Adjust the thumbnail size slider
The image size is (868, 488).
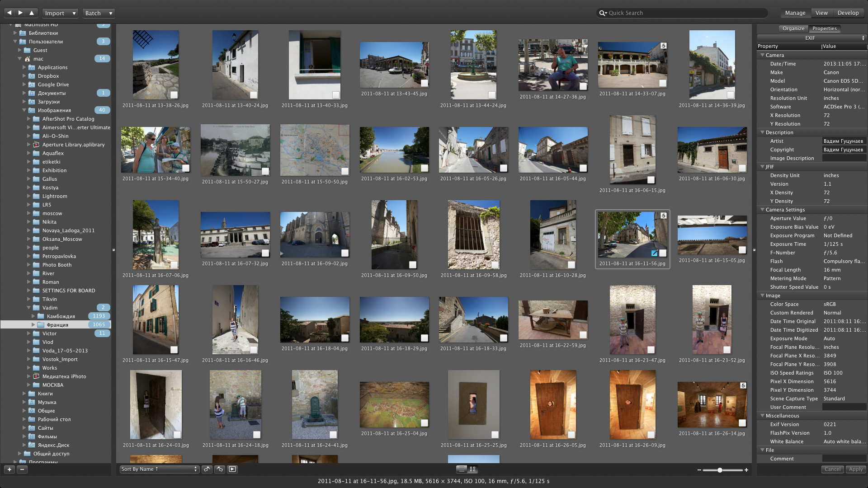tap(720, 470)
